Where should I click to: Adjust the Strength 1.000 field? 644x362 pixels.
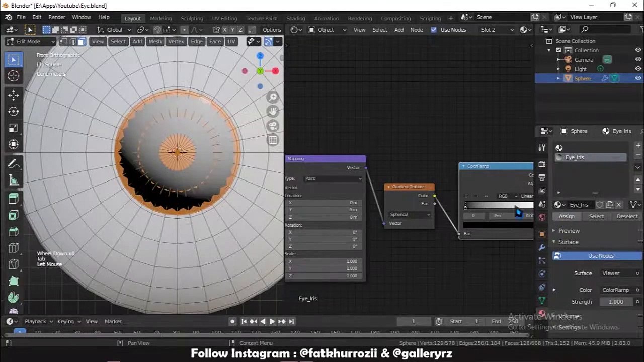[616, 302]
